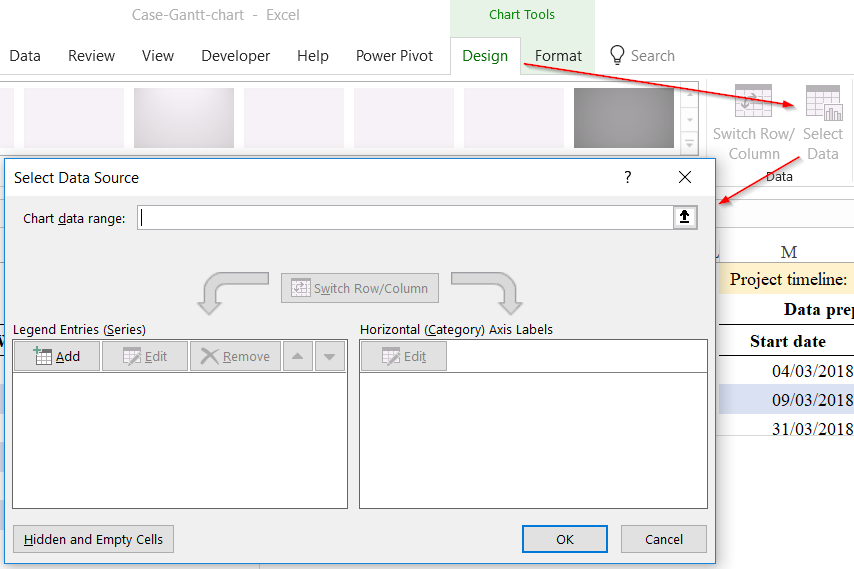
Task: Switch to the Format tab
Action: coord(558,56)
